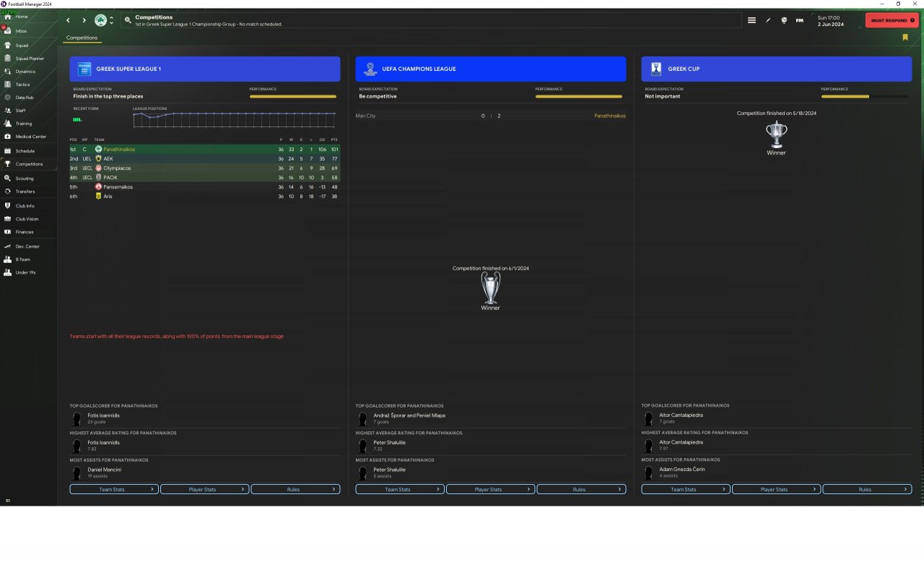
Task: Open Rules under Greek Cup
Action: (867, 489)
